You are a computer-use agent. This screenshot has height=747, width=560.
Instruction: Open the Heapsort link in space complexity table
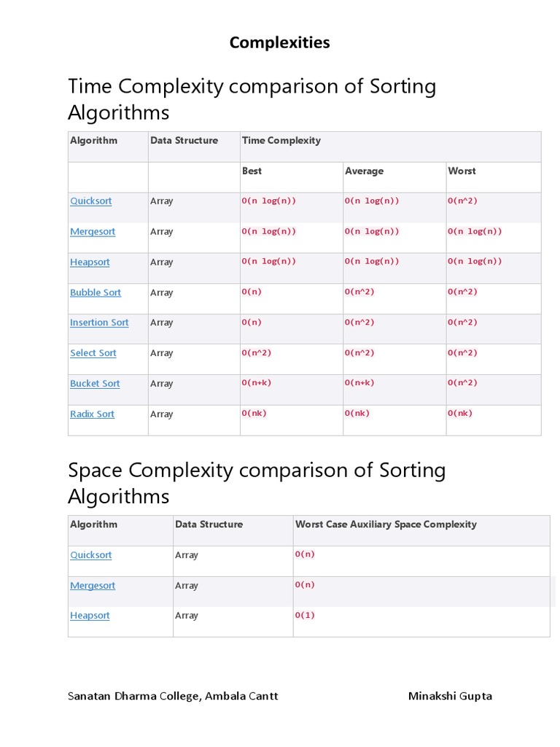[90, 616]
